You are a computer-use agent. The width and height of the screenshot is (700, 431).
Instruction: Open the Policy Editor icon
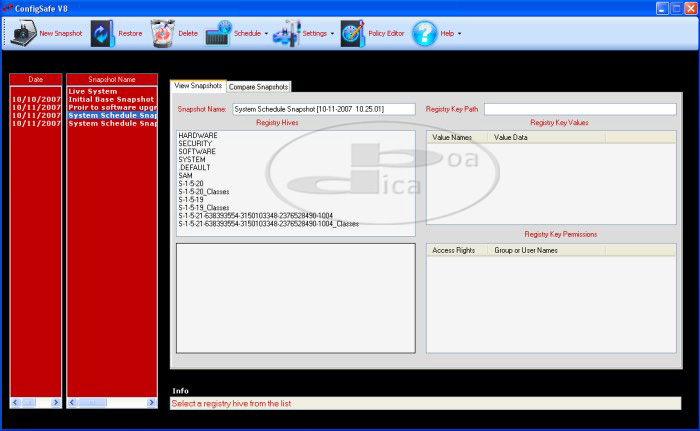click(x=353, y=33)
